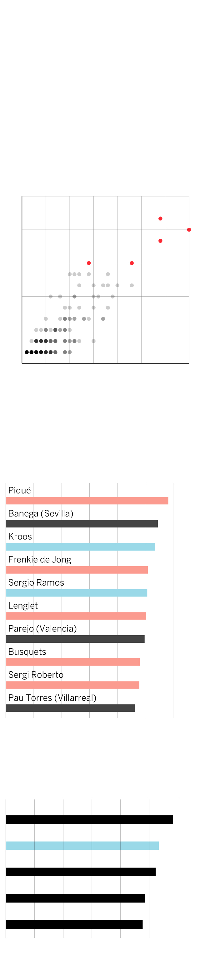Click the lowest black bar in the bottom chart
Screen dimensions: 200x980
(74, 924)
